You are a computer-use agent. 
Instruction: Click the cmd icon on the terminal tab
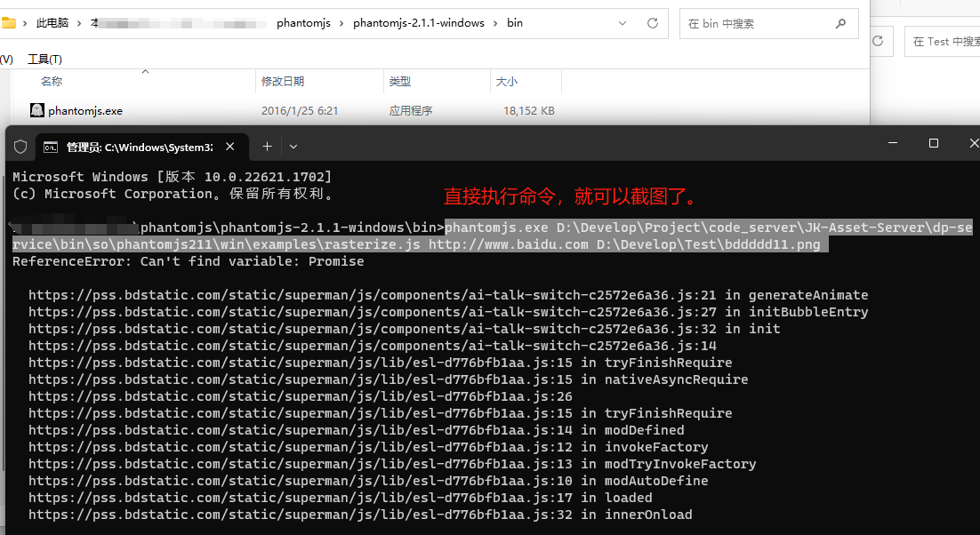[x=51, y=148]
